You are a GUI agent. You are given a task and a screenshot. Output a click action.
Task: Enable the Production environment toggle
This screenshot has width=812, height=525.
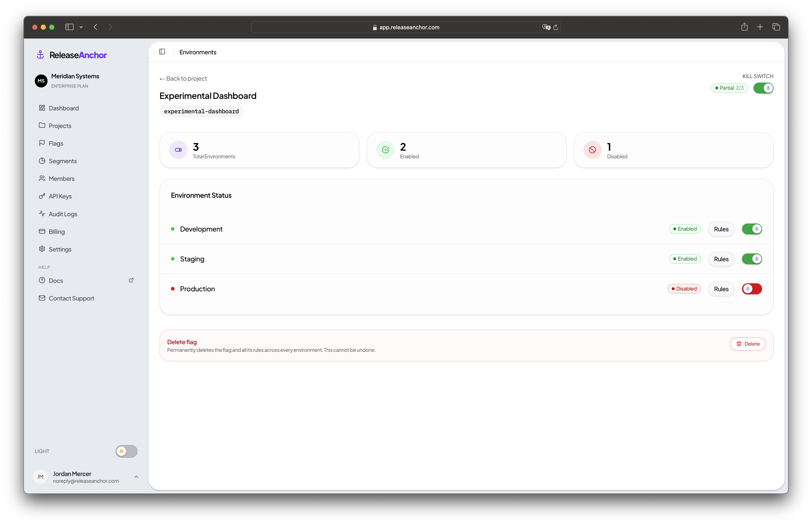click(x=752, y=289)
